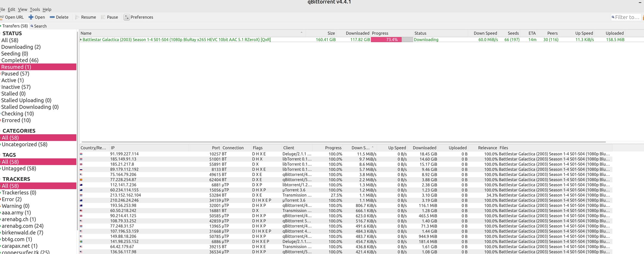Open Preferences via its toolbar icon
This screenshot has height=254, width=644.
click(127, 17)
